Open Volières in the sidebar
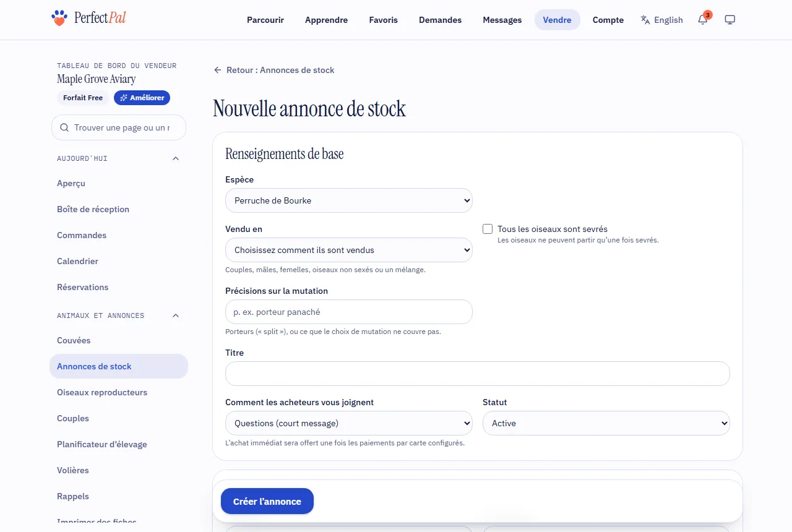The width and height of the screenshot is (792, 532). [119, 470]
